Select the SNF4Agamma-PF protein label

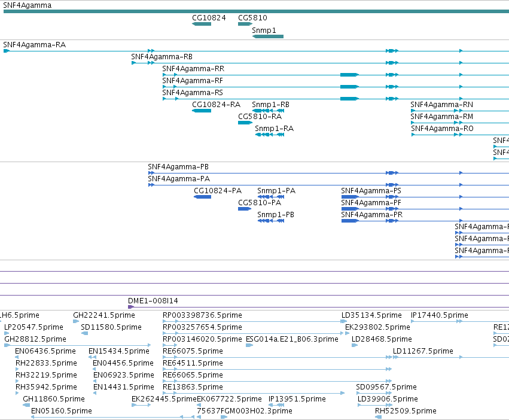(371, 203)
